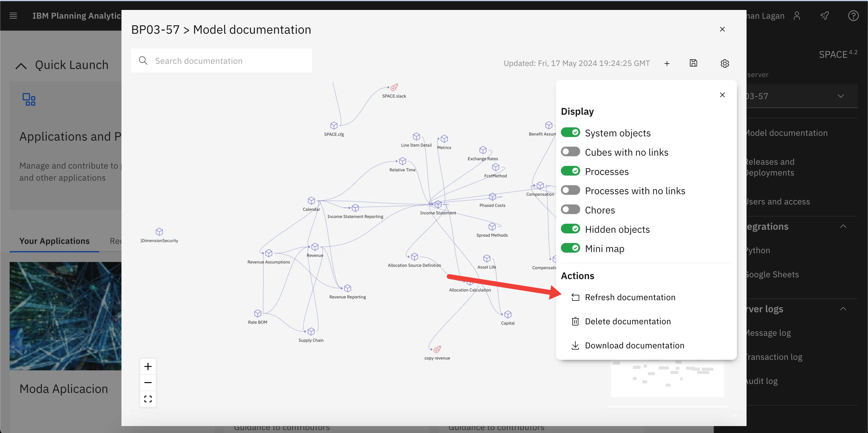This screenshot has width=868, height=433.
Task: Click the hidden object icon for copy revenue
Action: point(437,349)
